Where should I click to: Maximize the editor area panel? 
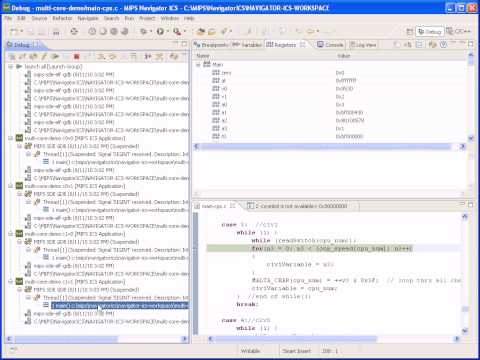tap(471, 205)
